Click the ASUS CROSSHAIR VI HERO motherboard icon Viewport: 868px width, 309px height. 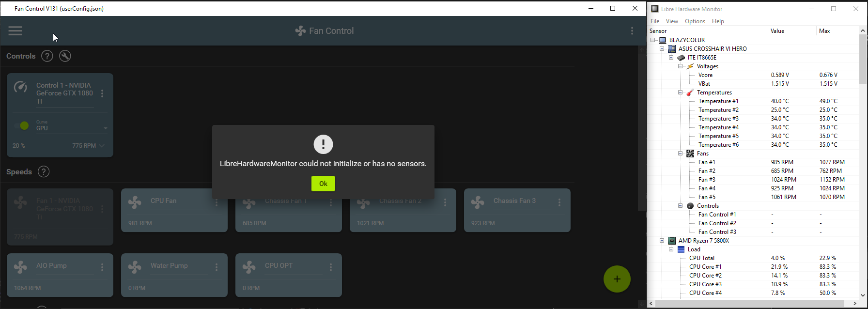[x=672, y=49]
